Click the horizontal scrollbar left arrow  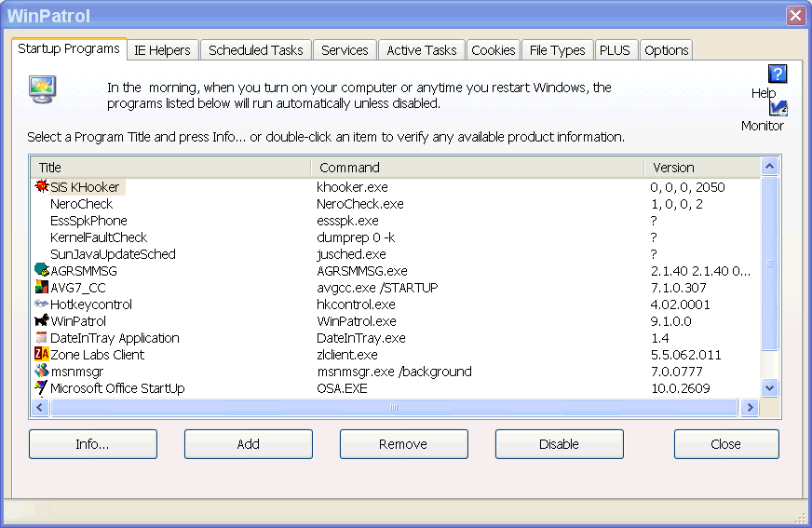(x=40, y=407)
